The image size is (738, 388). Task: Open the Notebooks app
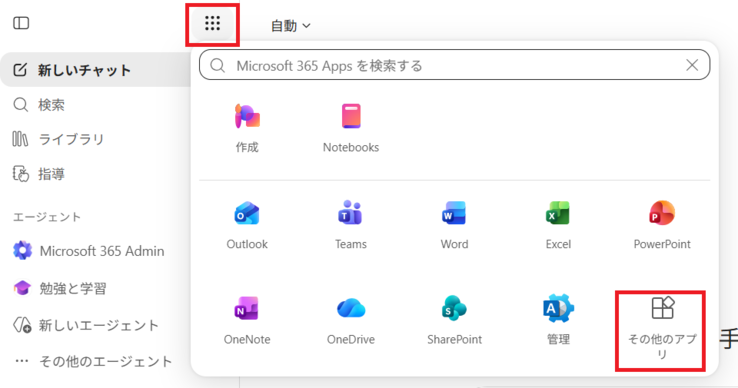pyautogui.click(x=351, y=129)
